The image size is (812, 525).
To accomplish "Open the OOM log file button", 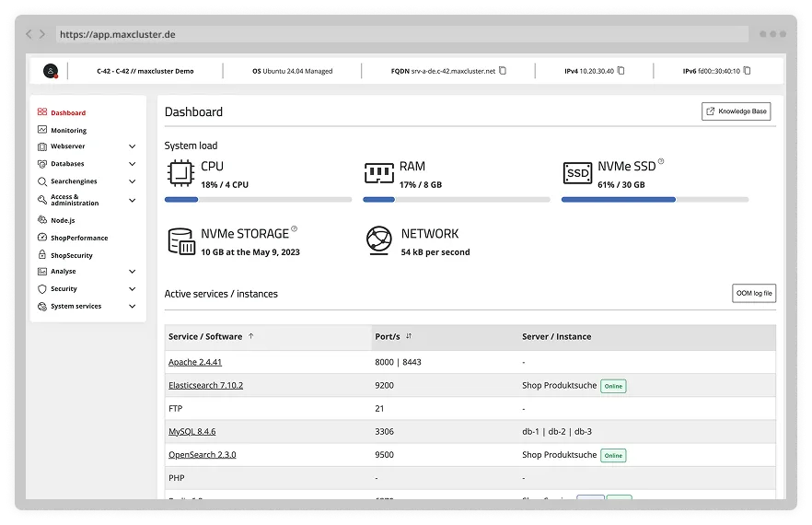I will tap(753, 293).
